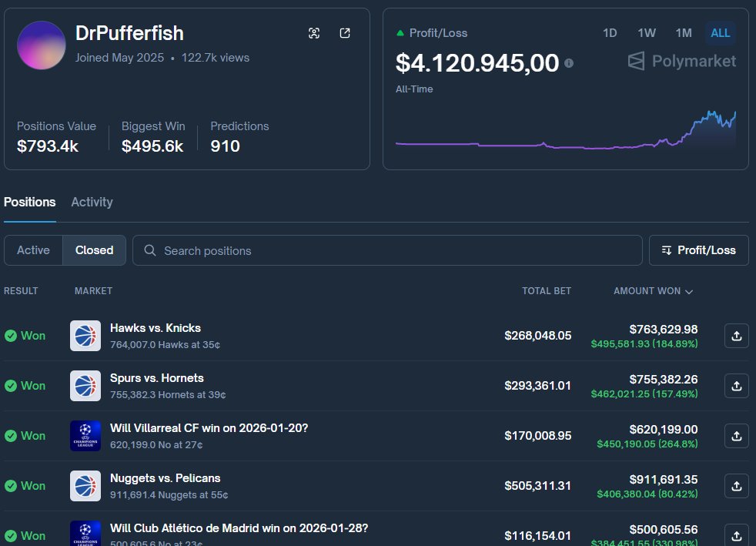Select the 1W profit timeframe
The image size is (756, 546).
click(x=647, y=33)
